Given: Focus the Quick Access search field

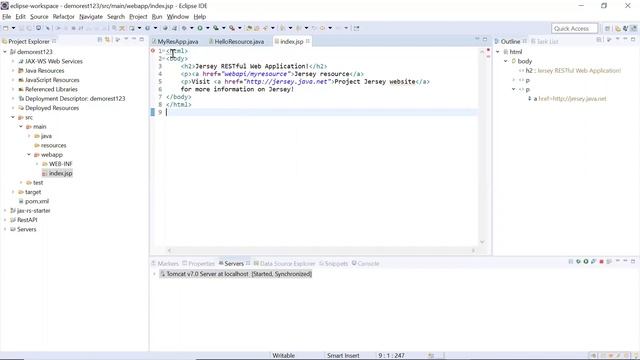Looking at the screenshot, I should (x=574, y=28).
